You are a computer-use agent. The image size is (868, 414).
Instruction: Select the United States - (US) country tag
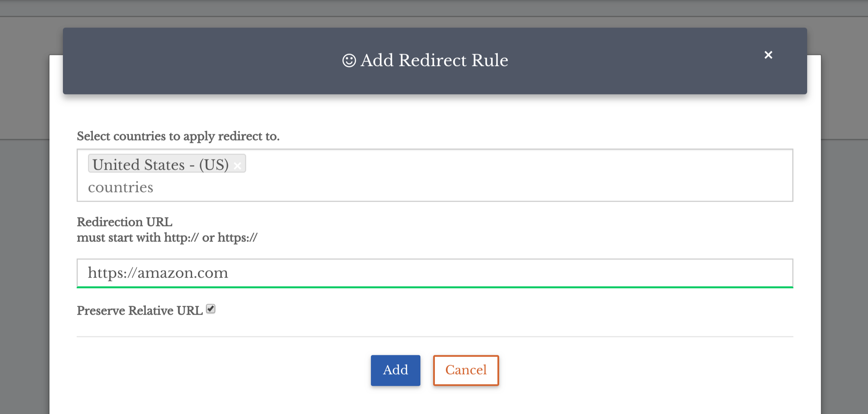tap(161, 164)
